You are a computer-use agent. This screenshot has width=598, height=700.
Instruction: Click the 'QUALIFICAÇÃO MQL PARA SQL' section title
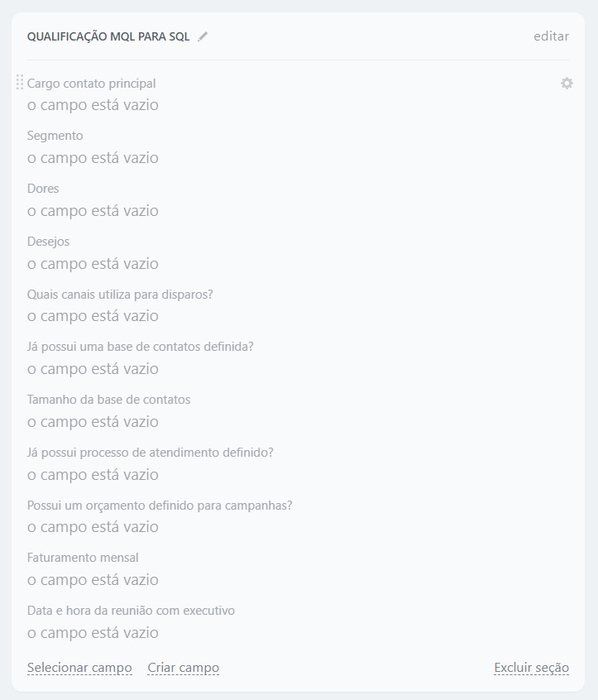(108, 37)
